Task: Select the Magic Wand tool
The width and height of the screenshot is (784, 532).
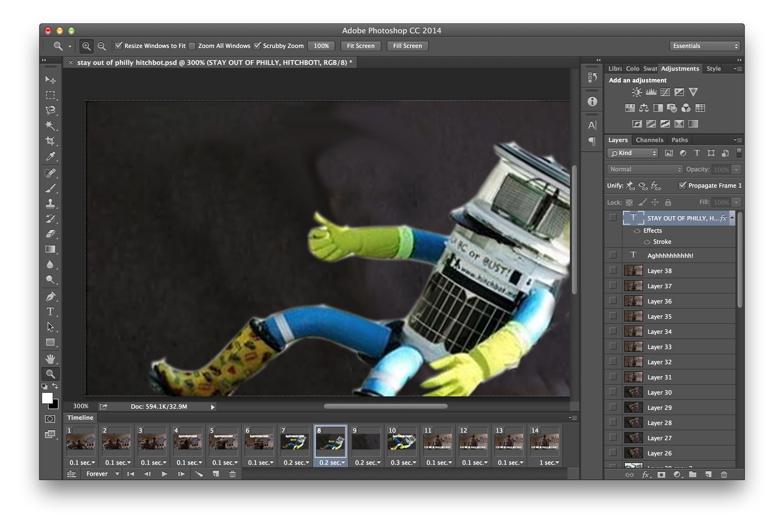Action: (x=51, y=125)
